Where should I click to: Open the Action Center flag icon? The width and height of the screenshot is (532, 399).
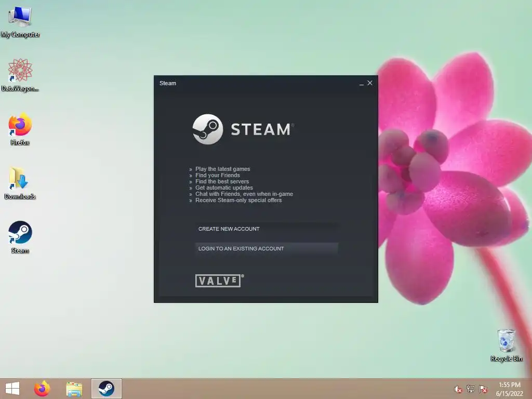click(483, 389)
